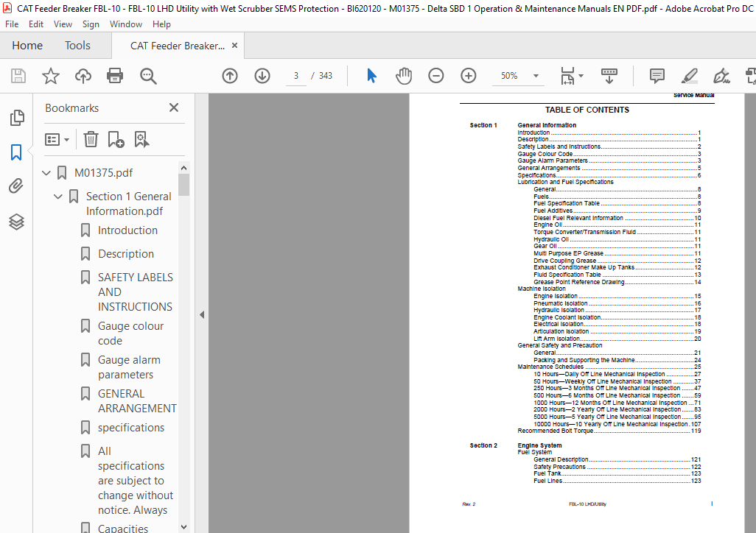Print the document with printer icon
This screenshot has width=756, height=533.
(x=115, y=76)
